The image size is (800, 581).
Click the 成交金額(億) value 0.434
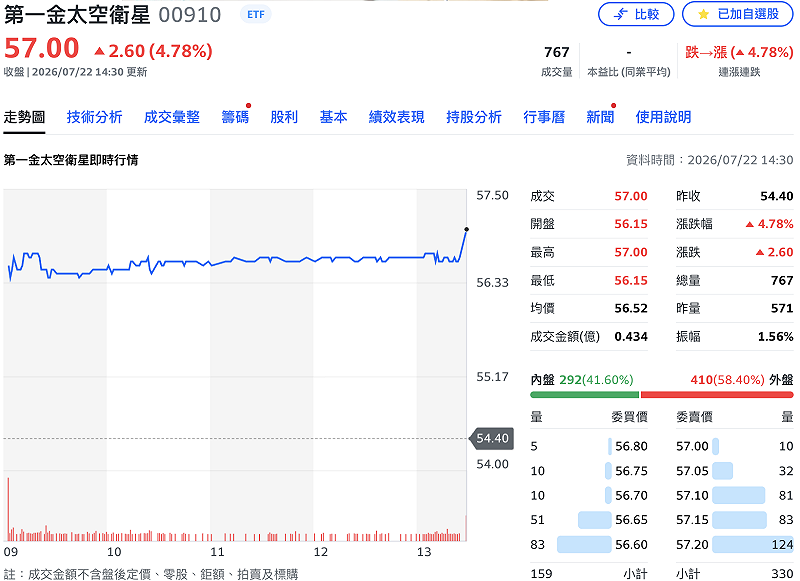pyautogui.click(x=631, y=336)
